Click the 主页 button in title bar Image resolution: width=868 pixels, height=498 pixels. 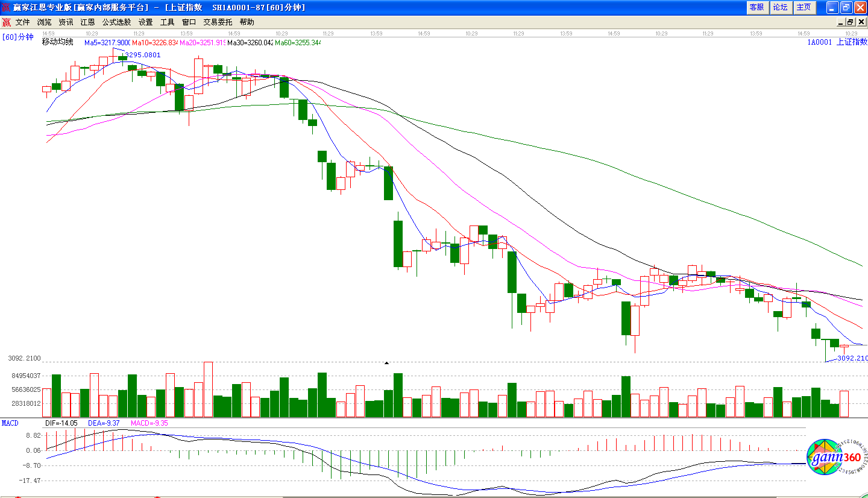[804, 7]
